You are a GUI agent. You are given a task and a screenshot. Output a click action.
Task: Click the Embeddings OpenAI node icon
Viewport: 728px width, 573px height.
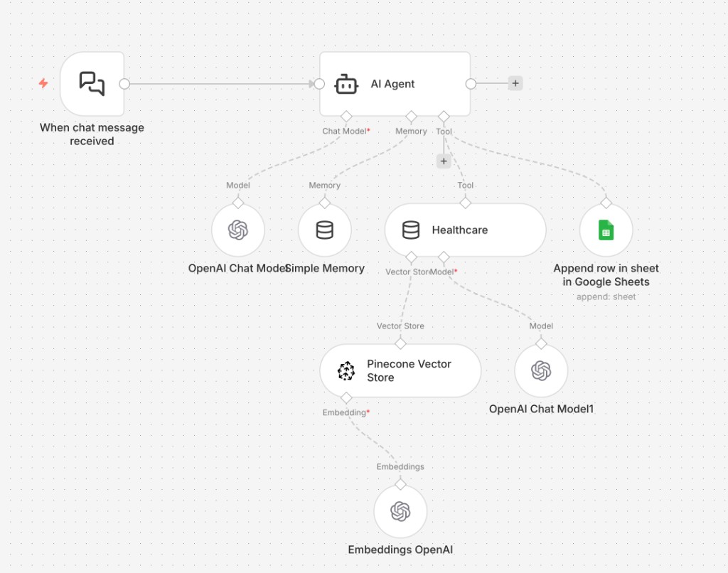pos(400,510)
